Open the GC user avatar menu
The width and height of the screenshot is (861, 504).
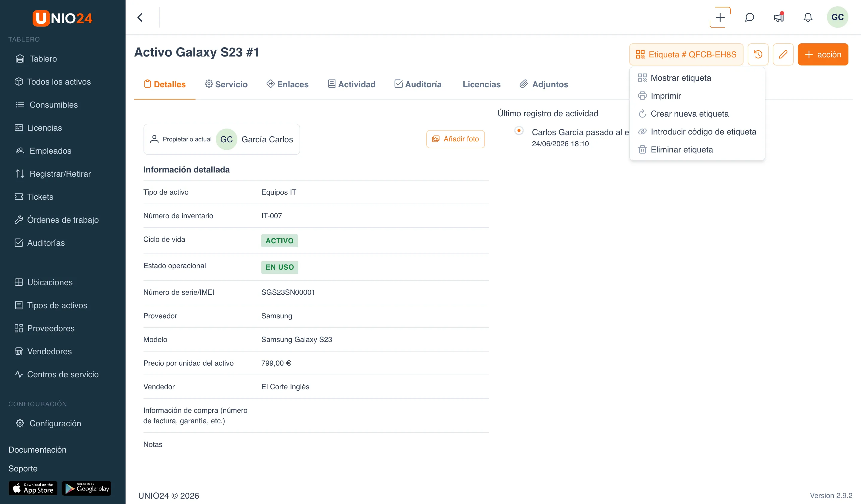point(837,17)
